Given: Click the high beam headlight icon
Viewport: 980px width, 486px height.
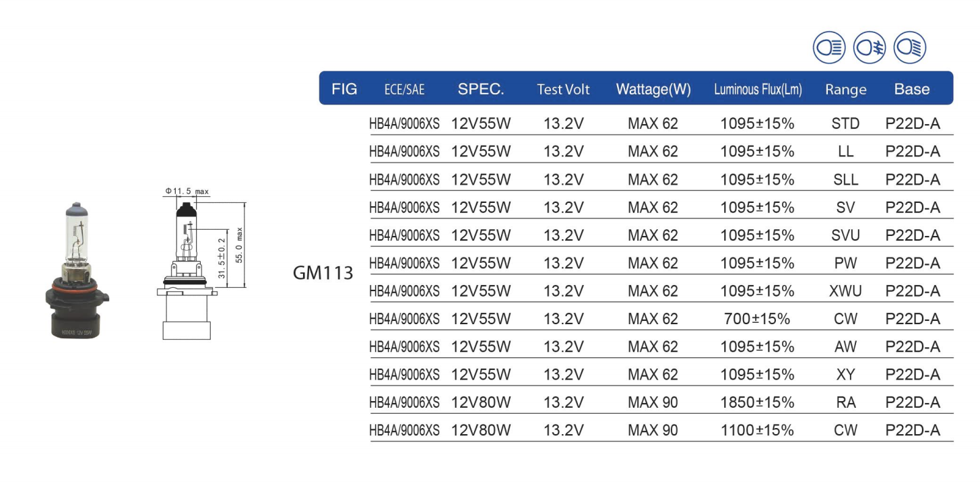Looking at the screenshot, I should click(x=829, y=48).
